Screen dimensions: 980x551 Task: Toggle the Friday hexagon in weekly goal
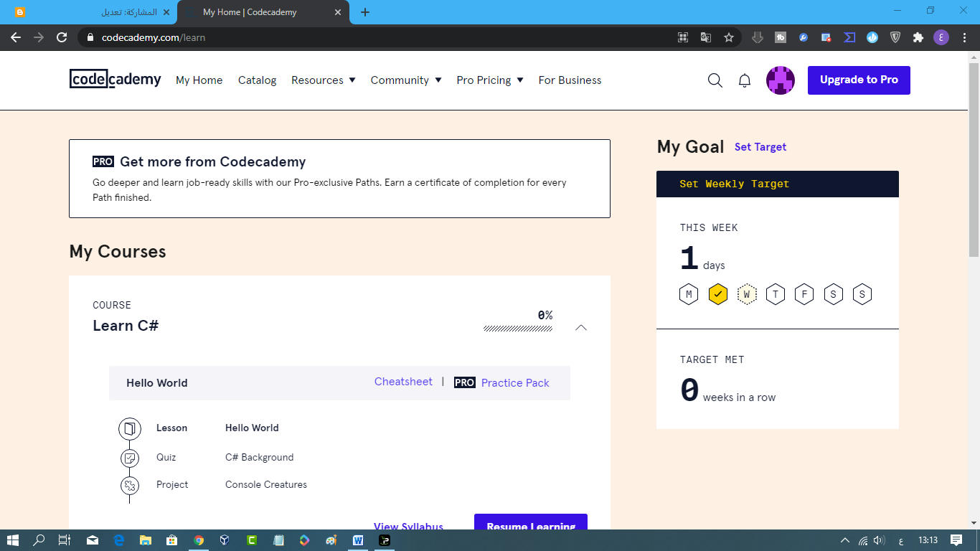[804, 294]
